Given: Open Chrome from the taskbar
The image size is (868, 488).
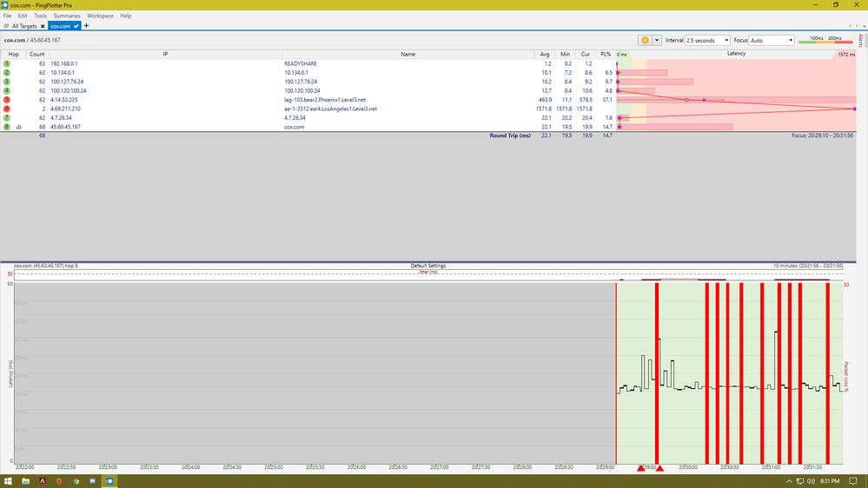Looking at the screenshot, I should pos(76,481).
